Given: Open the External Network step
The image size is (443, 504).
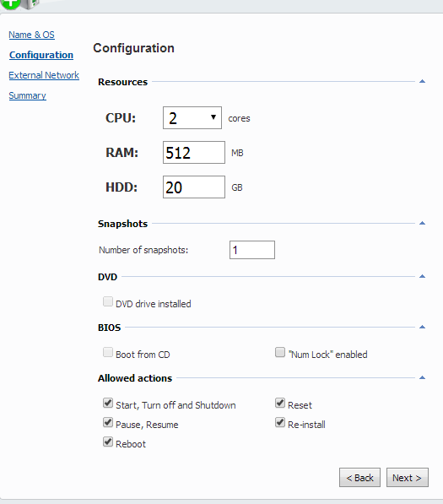Looking at the screenshot, I should click(x=44, y=75).
